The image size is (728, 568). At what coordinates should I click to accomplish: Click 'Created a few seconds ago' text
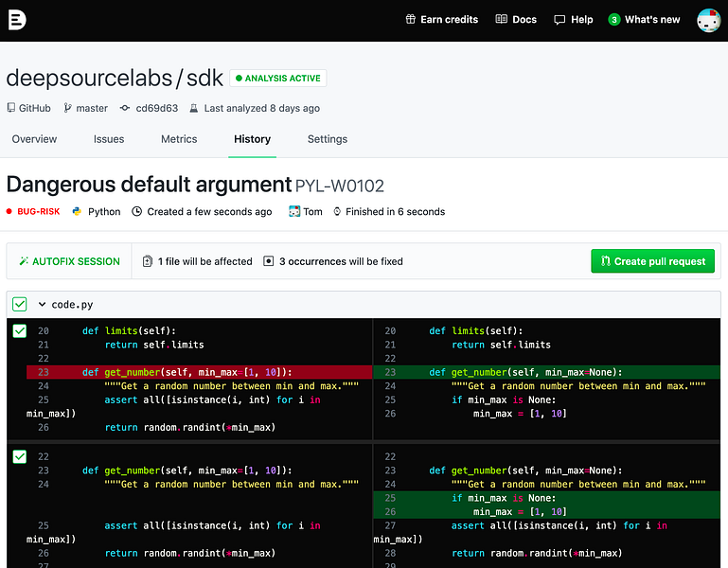(209, 211)
